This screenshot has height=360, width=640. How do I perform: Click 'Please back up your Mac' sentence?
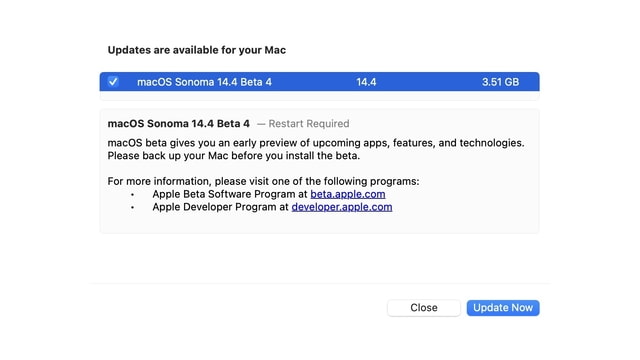pyautogui.click(x=234, y=156)
